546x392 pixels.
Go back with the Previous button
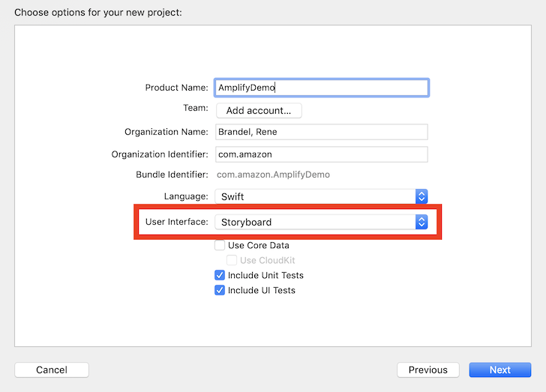[x=428, y=370]
